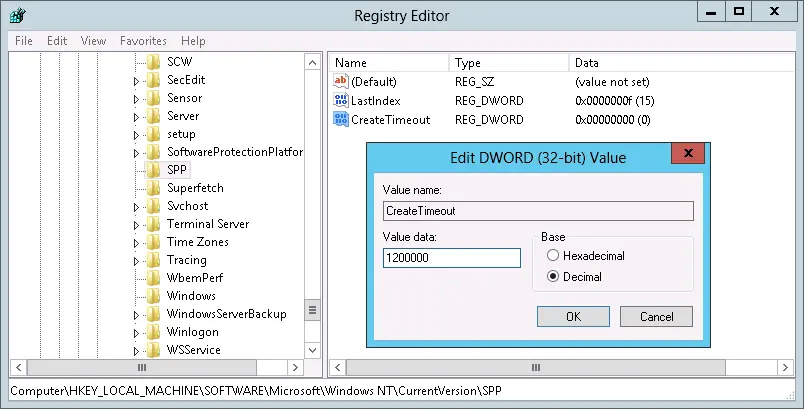Click the tree pane scroll up arrow

tap(312, 63)
